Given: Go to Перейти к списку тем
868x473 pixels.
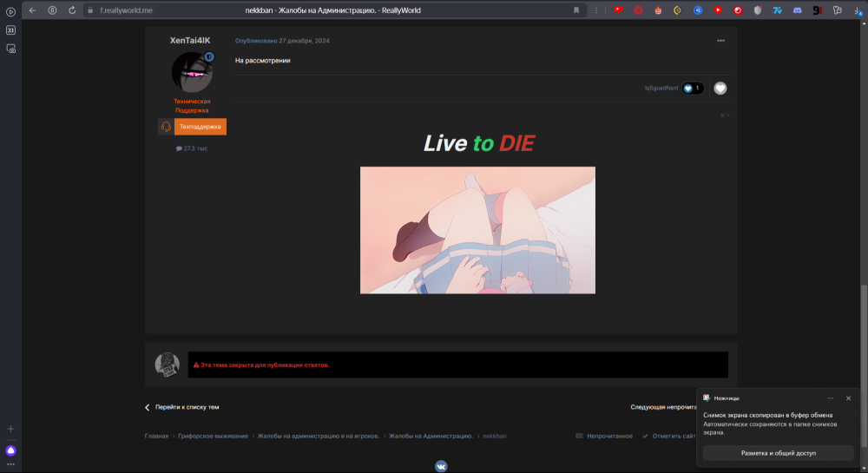Looking at the screenshot, I should (x=181, y=407).
